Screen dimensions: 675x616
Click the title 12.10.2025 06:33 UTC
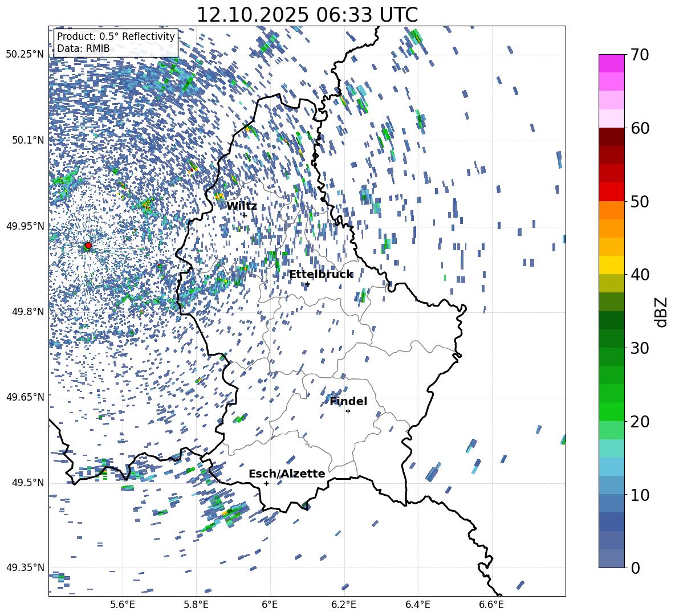[x=307, y=15]
